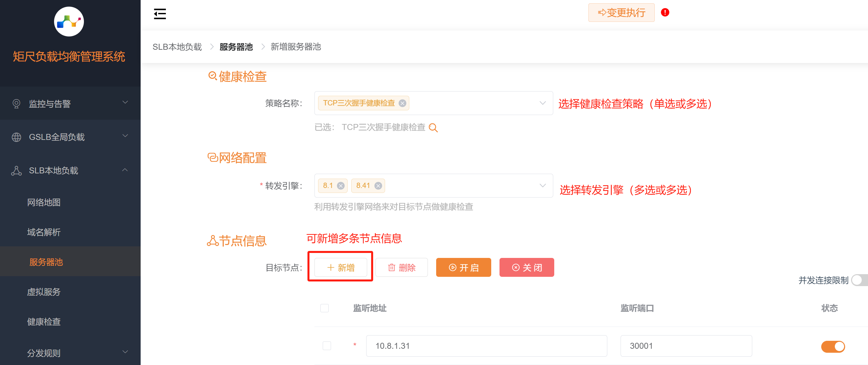The image size is (868, 365).
Task: Select the 10.8.1.31 row checkbox
Action: pyautogui.click(x=327, y=346)
